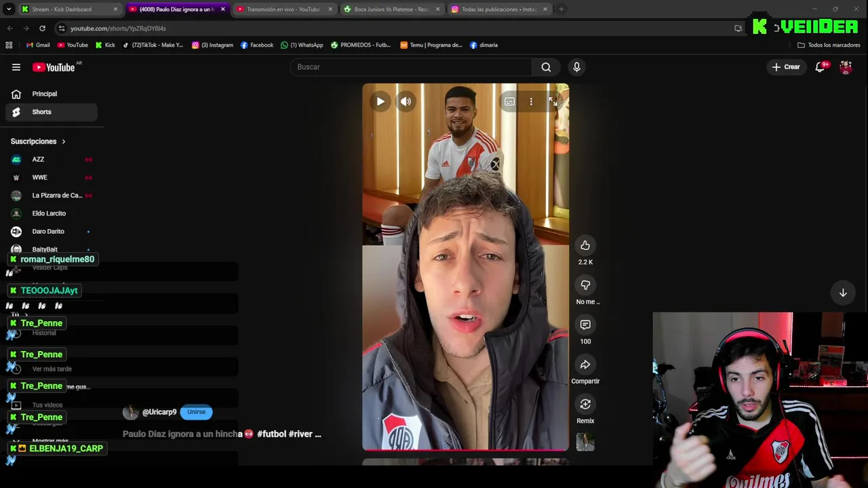Click the YouTube logo
Screen dimensions: 868x488
[54, 67]
